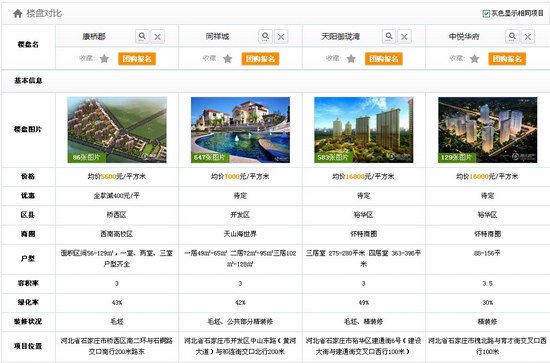The height and width of the screenshot is (363, 550).
Task: Remove 中悦华府 from the comparison
Action: click(x=528, y=37)
